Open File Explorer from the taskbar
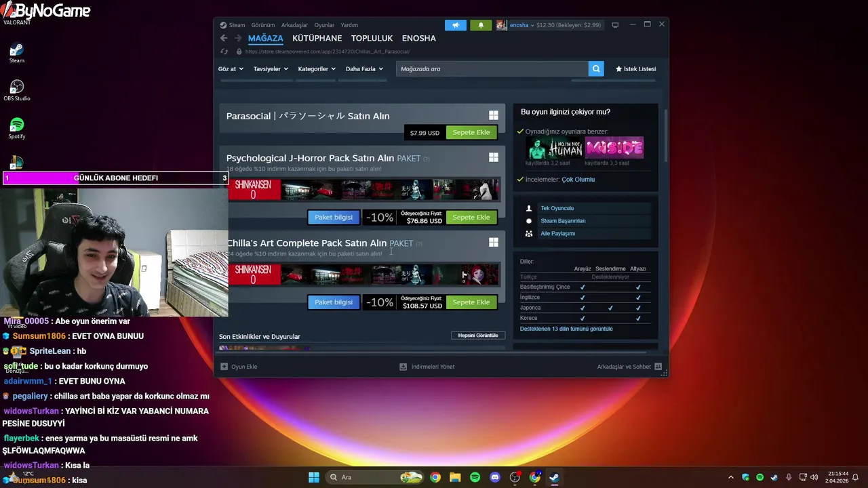 pyautogui.click(x=455, y=477)
